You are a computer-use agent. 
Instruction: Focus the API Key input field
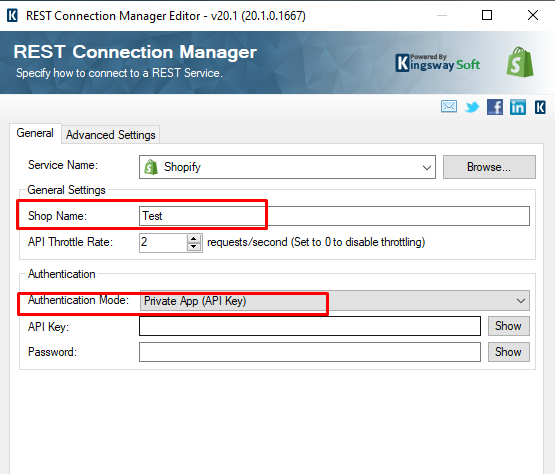[x=310, y=326]
